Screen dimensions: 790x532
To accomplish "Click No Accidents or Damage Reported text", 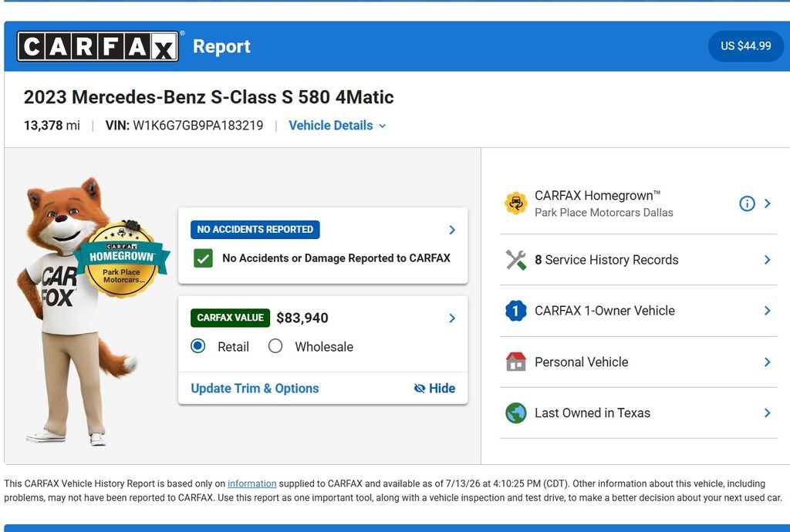I will pyautogui.click(x=336, y=258).
